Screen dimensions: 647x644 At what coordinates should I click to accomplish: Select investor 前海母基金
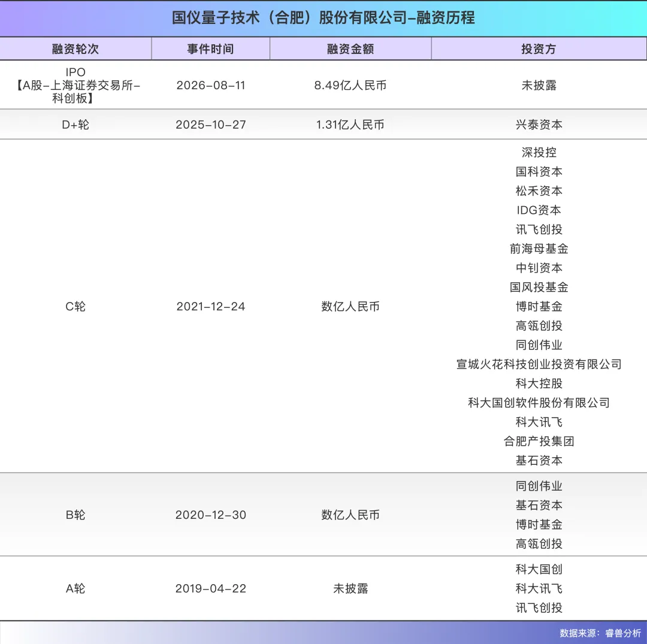coord(539,249)
